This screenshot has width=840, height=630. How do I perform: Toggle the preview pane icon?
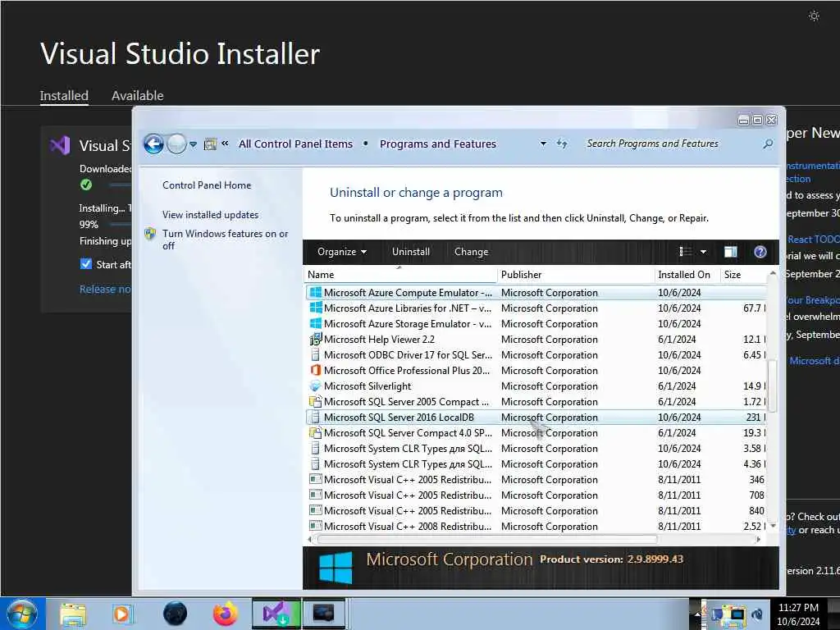pyautogui.click(x=731, y=251)
